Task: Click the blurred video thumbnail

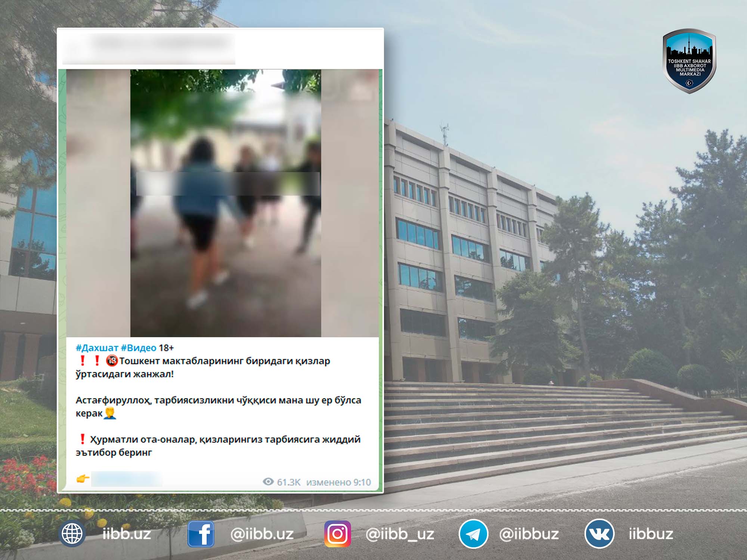Action: [x=225, y=203]
